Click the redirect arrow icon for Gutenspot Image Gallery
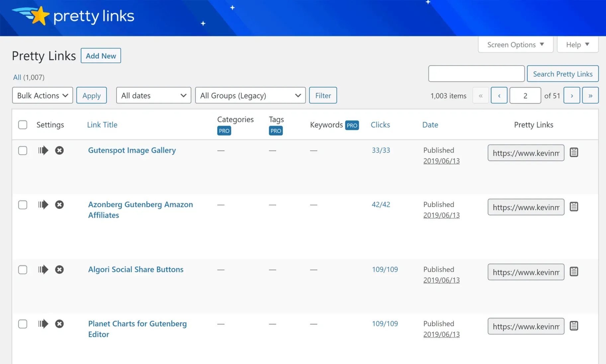The height and width of the screenshot is (364, 606). click(x=43, y=150)
